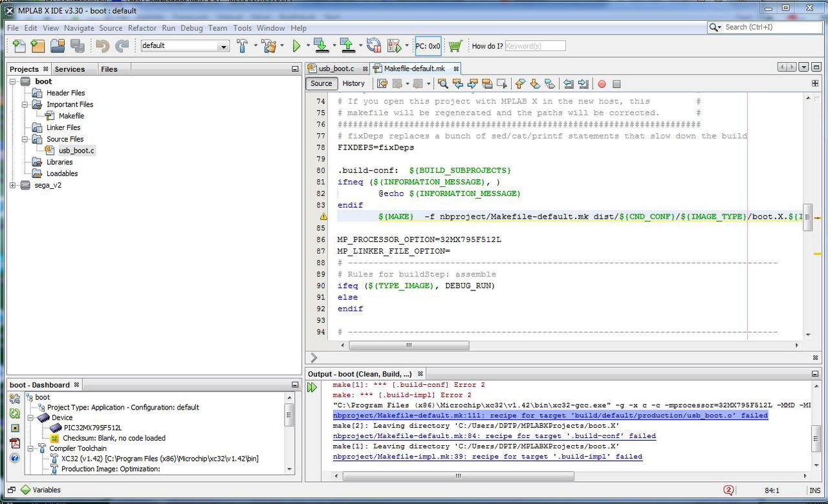
Task: Switch editor to History view
Action: (353, 83)
